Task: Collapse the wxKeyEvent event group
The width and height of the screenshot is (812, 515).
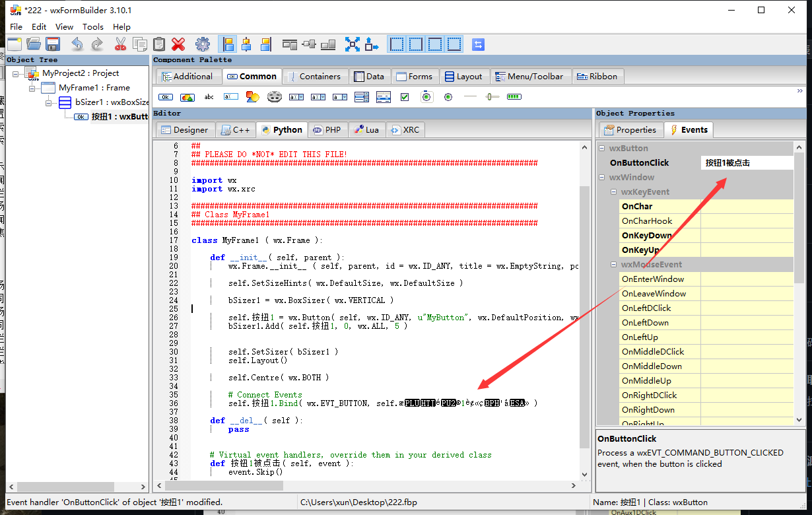Action: click(x=613, y=191)
